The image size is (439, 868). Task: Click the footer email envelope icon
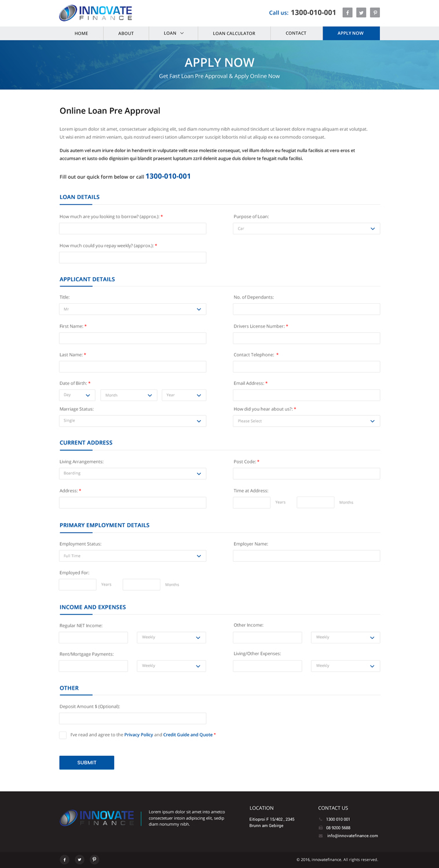tap(321, 836)
